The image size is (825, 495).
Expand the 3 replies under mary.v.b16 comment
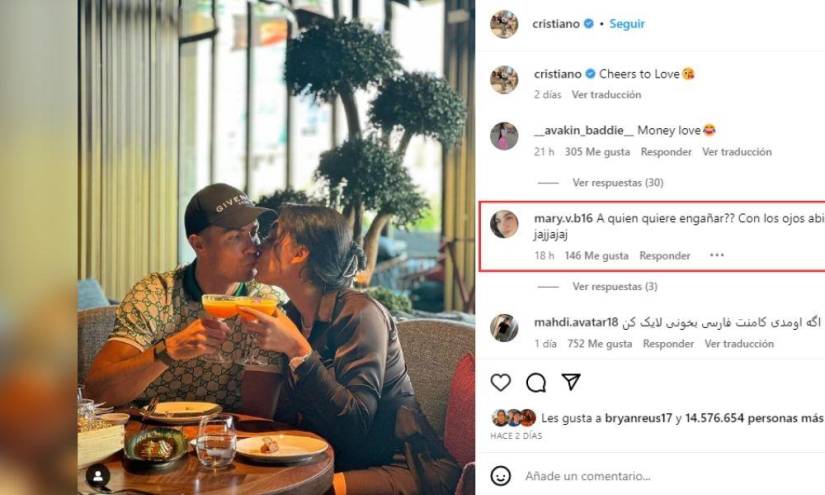tap(615, 287)
